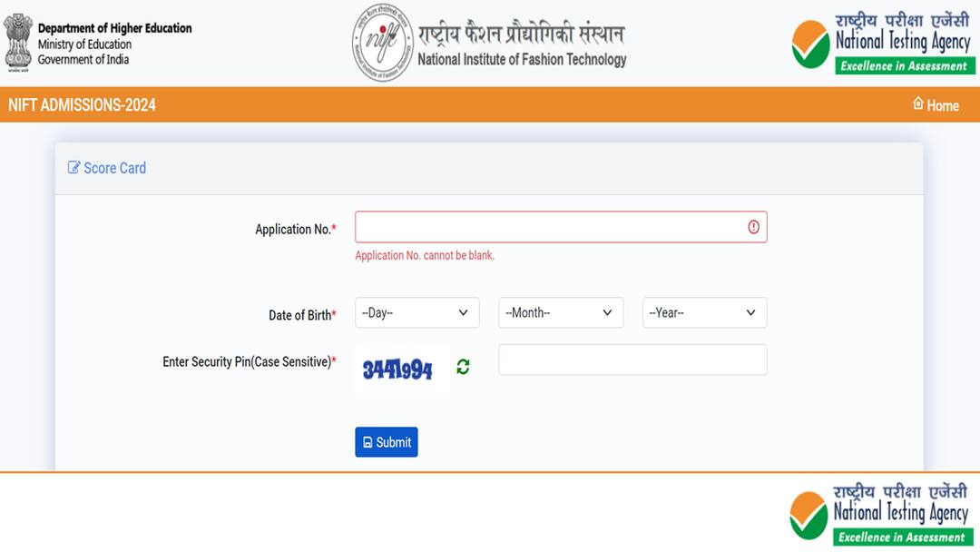This screenshot has width=980, height=552.
Task: Click the Government of India emblem
Action: coord(18,43)
